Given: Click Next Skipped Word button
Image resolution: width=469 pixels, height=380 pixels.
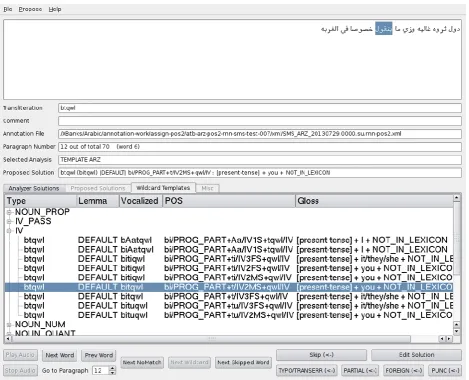Looking at the screenshot, I should point(243,362).
